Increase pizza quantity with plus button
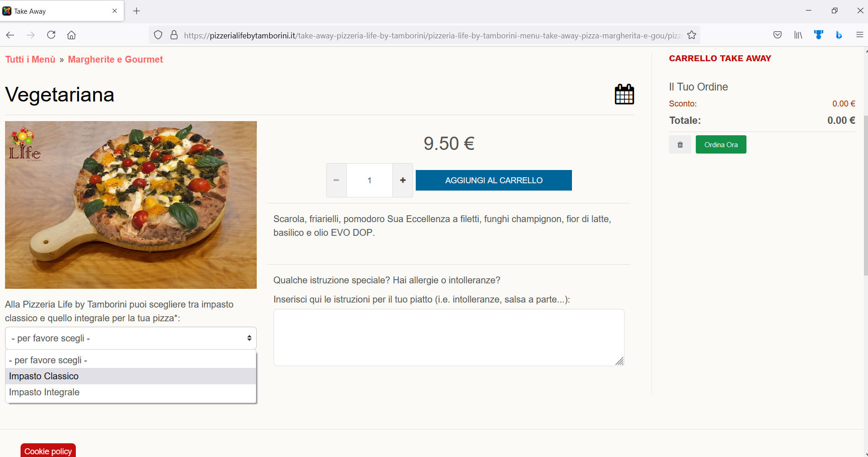 pyautogui.click(x=402, y=181)
